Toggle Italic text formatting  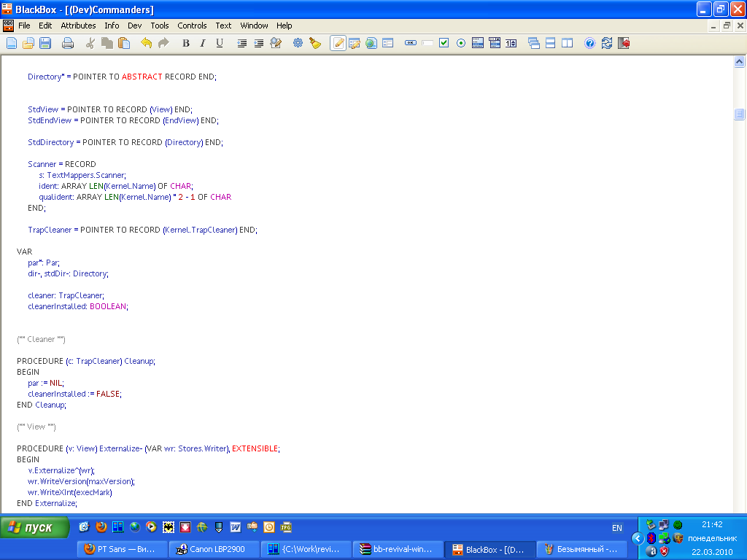[203, 43]
